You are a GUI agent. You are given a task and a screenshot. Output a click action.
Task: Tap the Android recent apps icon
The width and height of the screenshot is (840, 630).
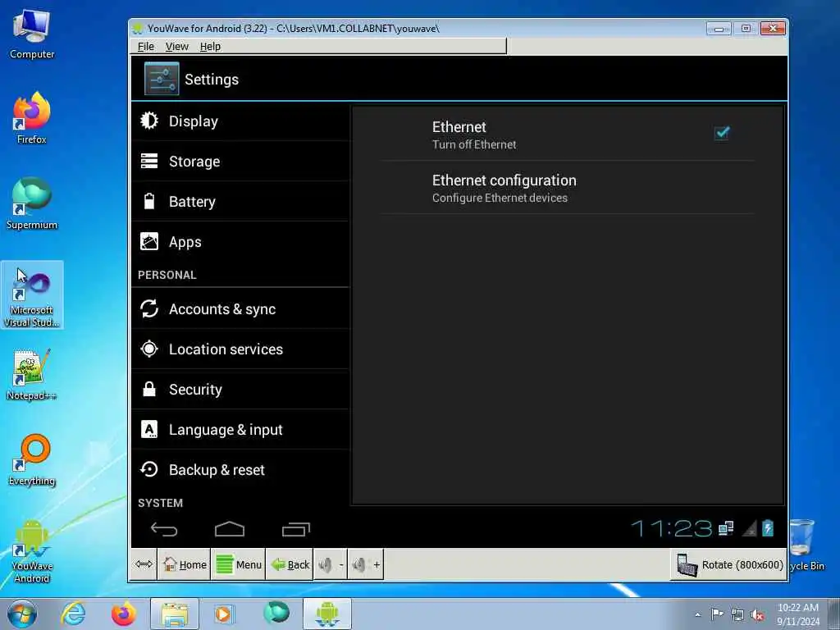pos(295,529)
